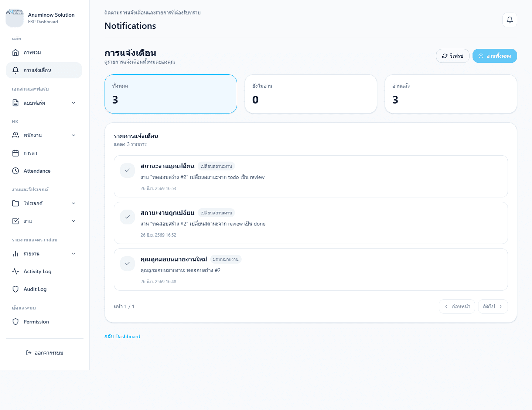This screenshot has width=532, height=410.
Task: Click the bell icon in the top header
Action: 510,20
